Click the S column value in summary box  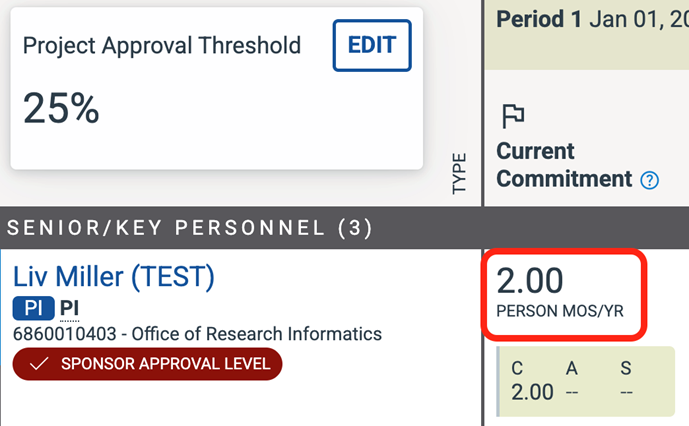(x=626, y=392)
